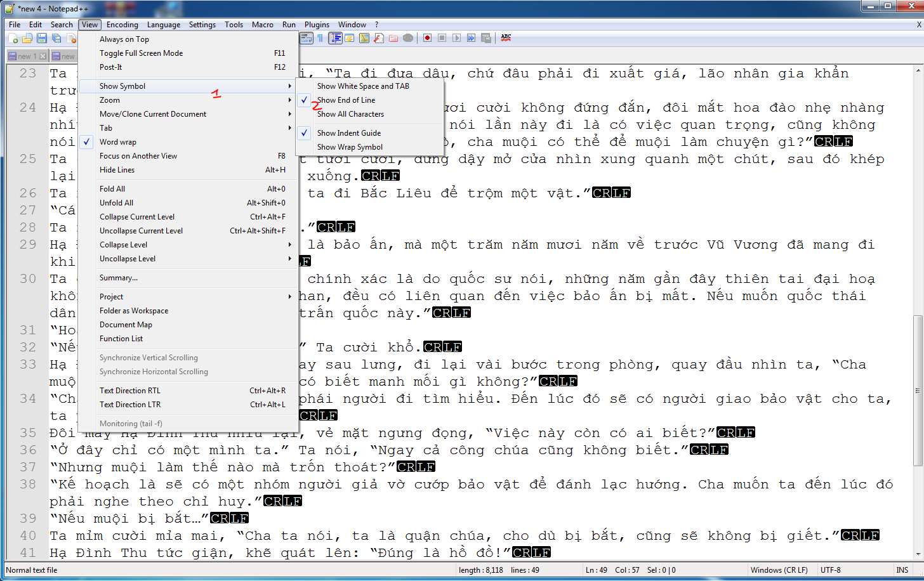This screenshot has height=581, width=924.
Task: Open the Summary... dialog entry
Action: coord(119,278)
